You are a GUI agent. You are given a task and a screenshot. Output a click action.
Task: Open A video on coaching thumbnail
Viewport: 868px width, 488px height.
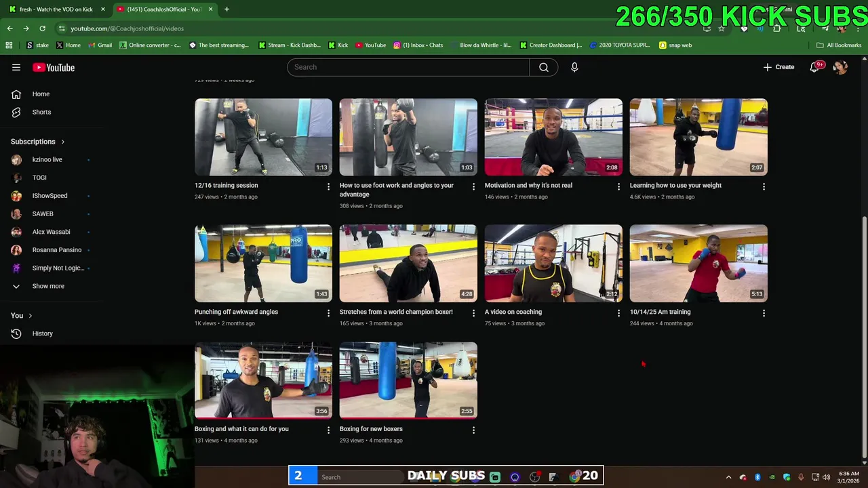tap(553, 263)
